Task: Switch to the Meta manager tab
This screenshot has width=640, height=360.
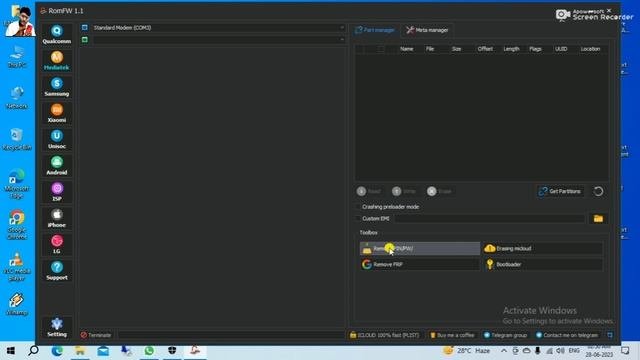Action: pos(427,30)
